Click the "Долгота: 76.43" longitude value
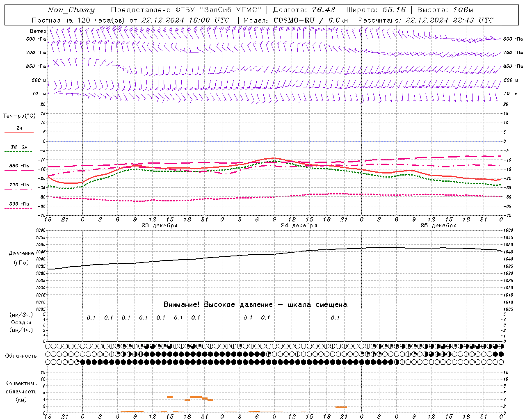Image resolution: width=525 pixels, height=420 pixels. [304, 10]
